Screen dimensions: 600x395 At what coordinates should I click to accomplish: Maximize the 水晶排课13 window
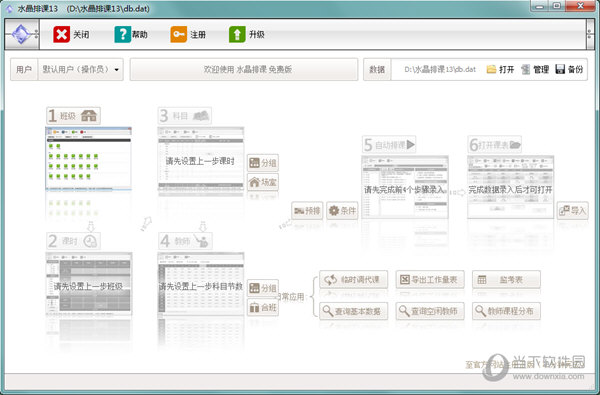pyautogui.click(x=558, y=6)
